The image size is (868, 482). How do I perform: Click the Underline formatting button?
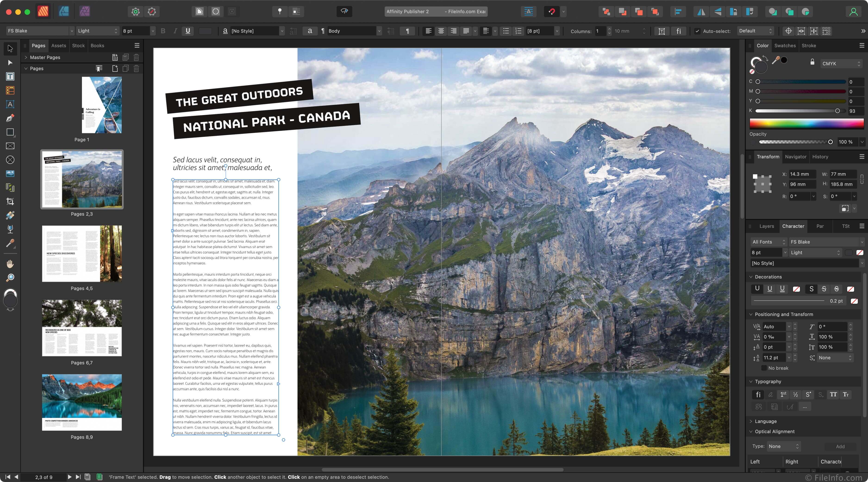(x=188, y=31)
